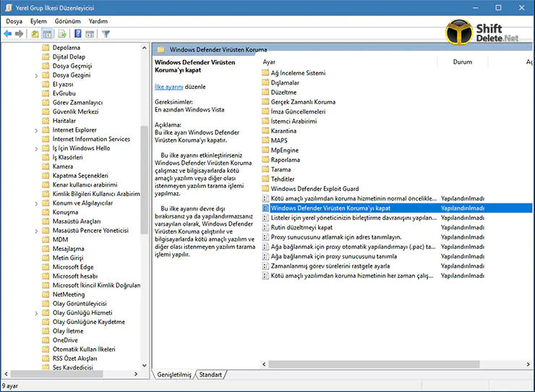Expand the Dosya Gezgini tree node
The height and width of the screenshot is (392, 535).
[36, 75]
